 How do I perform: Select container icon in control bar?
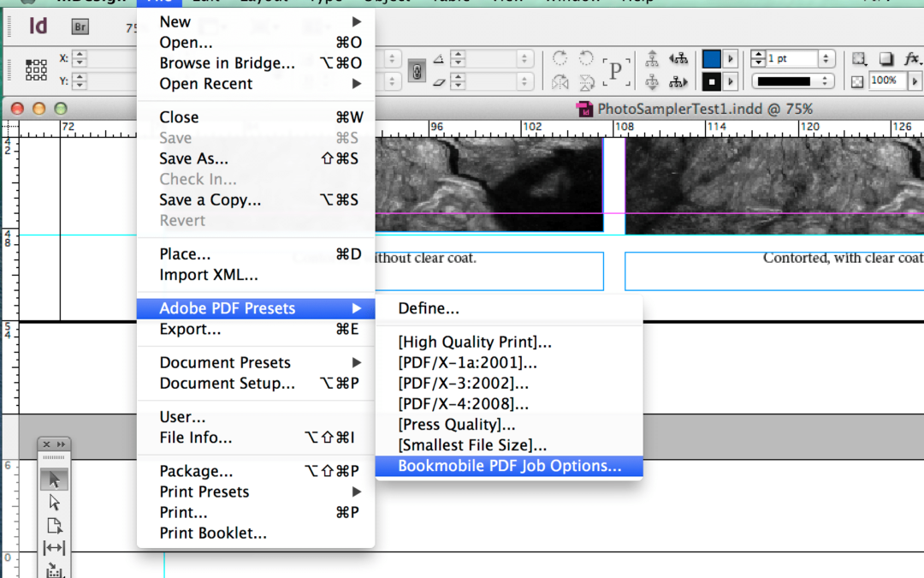pos(652,58)
